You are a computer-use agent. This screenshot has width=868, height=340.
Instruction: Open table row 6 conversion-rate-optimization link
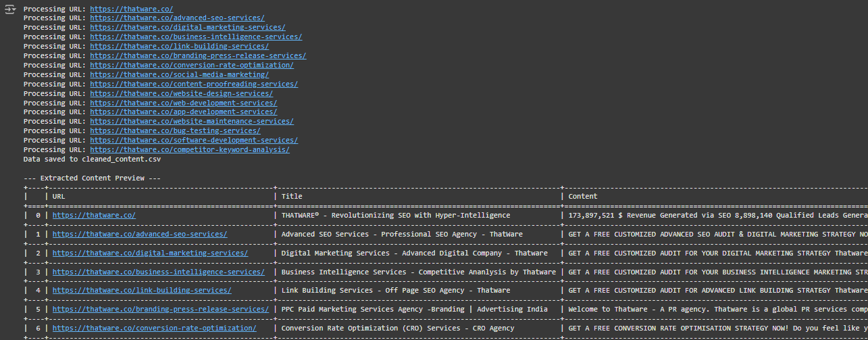[155, 329]
